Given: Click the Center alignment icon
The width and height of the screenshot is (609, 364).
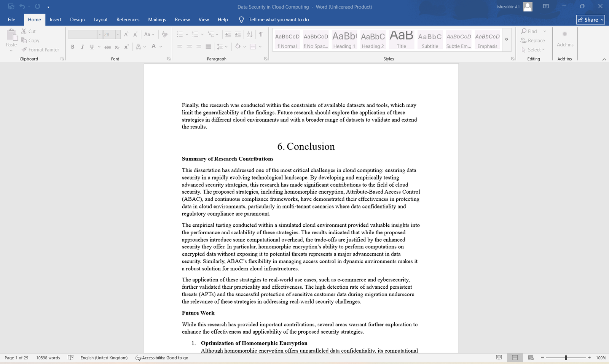Looking at the screenshot, I should coord(189,47).
